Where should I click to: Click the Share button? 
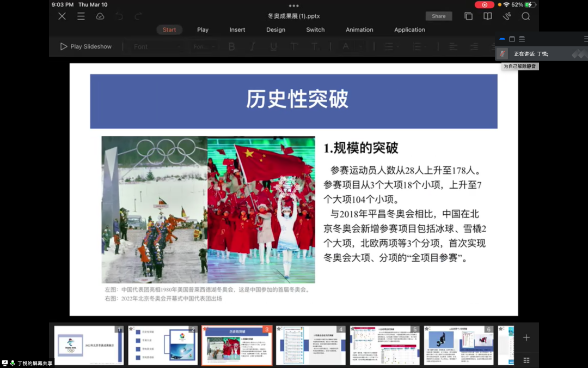point(438,16)
